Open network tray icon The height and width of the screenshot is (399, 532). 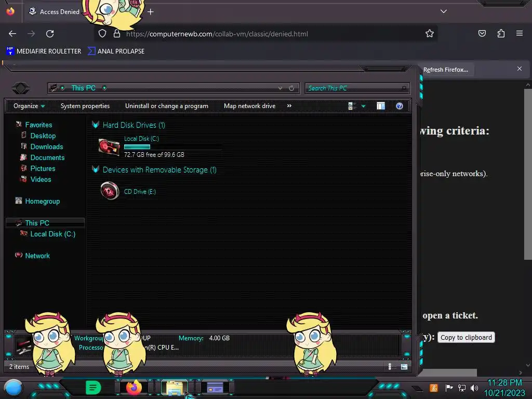[462, 388]
